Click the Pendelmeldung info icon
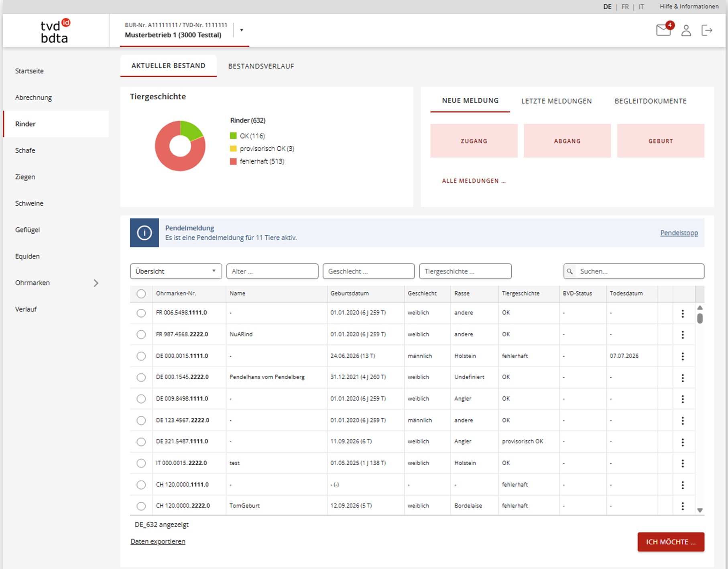The image size is (728, 569). pos(144,233)
